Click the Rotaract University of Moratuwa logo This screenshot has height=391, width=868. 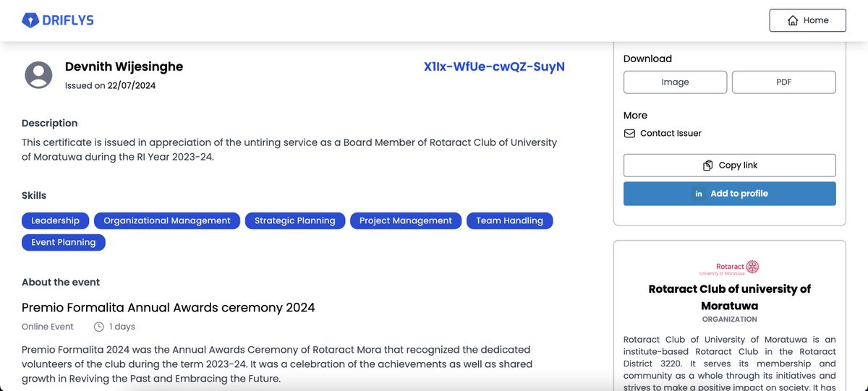pos(729,268)
